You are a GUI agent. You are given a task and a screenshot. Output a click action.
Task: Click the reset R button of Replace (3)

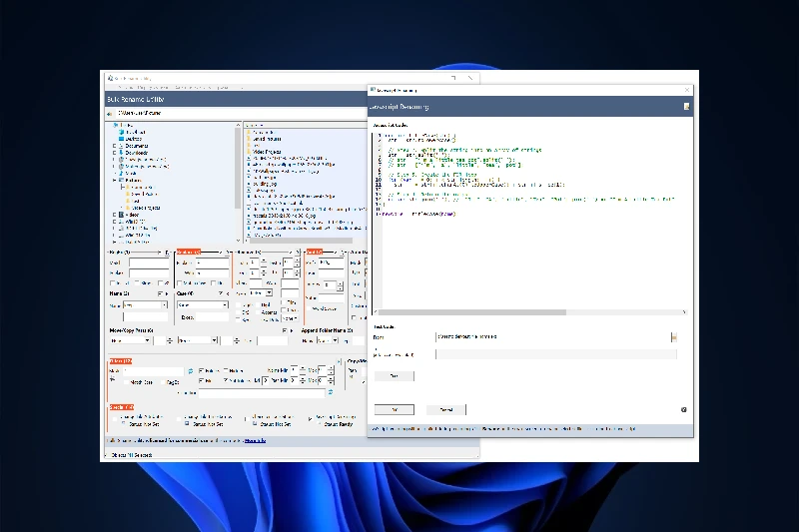(228, 253)
